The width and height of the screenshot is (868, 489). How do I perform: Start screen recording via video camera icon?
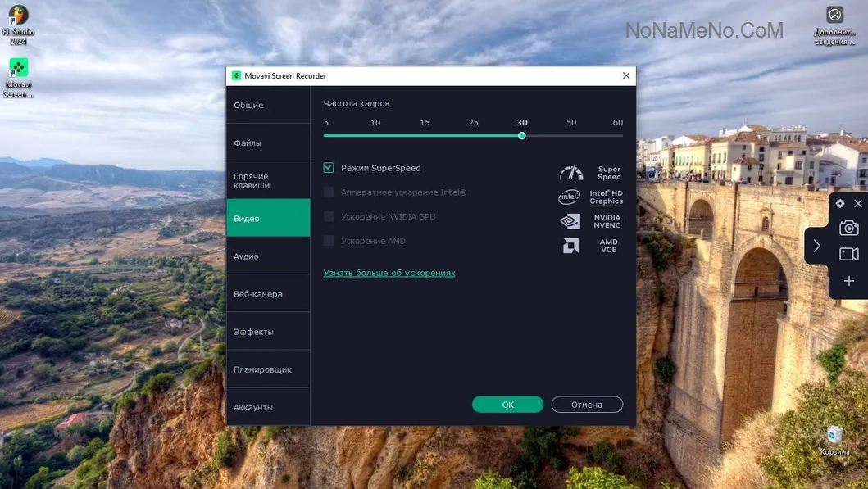(848, 254)
